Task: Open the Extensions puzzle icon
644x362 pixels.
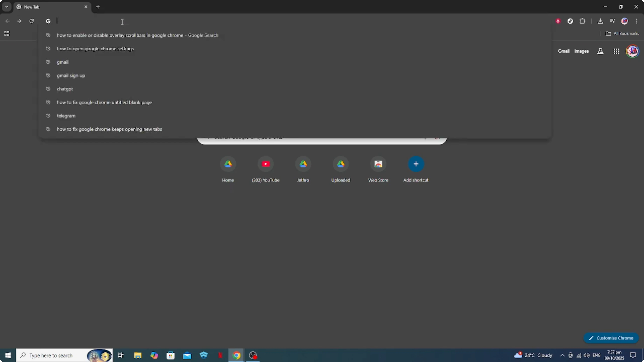Action: click(583, 21)
